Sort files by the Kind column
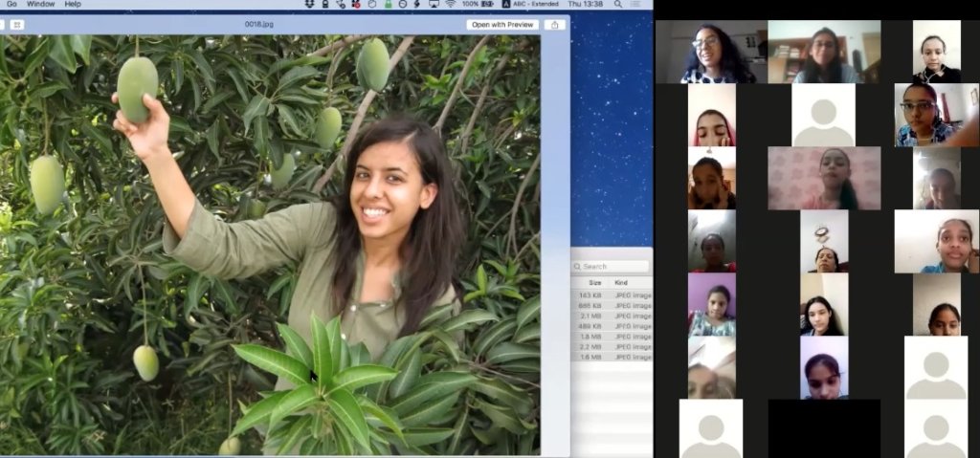980x458 pixels. [x=622, y=283]
